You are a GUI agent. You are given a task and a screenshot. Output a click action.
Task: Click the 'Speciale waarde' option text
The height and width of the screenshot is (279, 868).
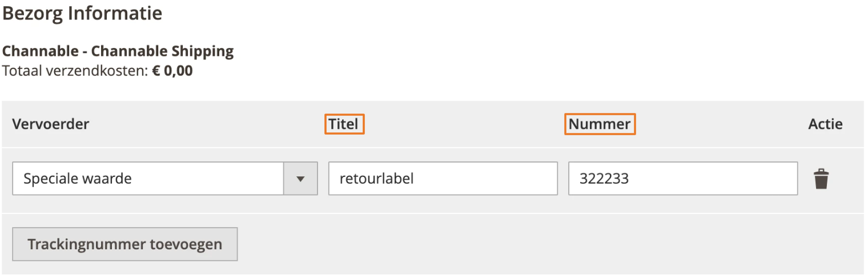(x=77, y=179)
